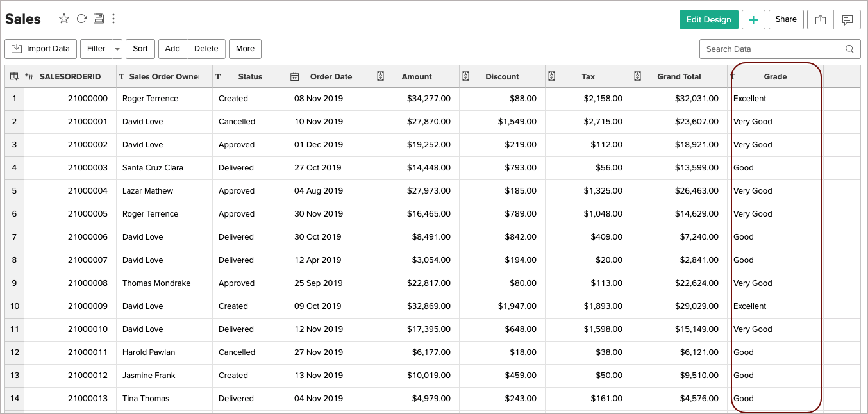Click cell 21000003 in SALESORDERID

pyautogui.click(x=70, y=168)
